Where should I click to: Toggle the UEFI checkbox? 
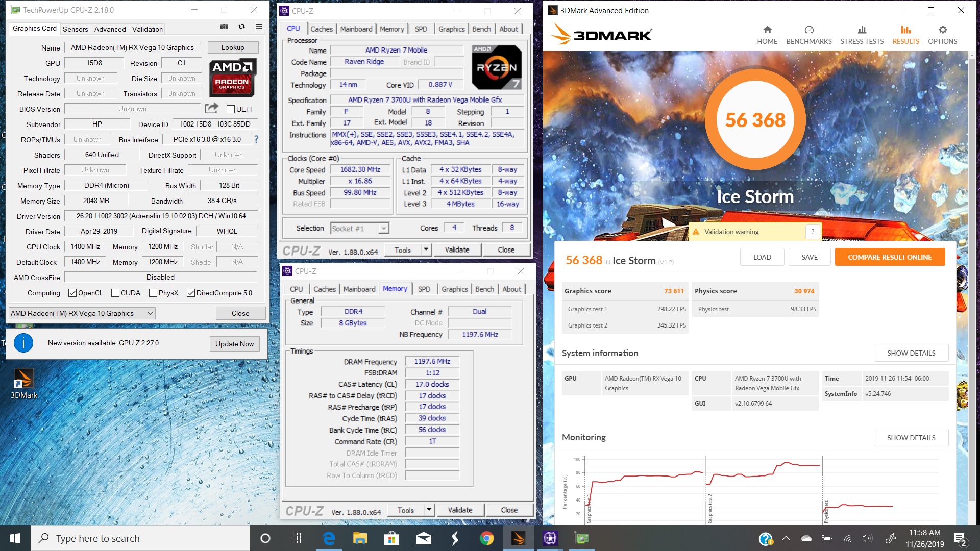point(231,109)
